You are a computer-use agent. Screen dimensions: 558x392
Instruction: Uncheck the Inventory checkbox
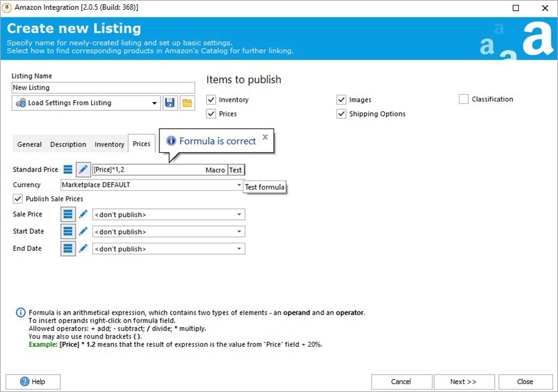pyautogui.click(x=211, y=100)
